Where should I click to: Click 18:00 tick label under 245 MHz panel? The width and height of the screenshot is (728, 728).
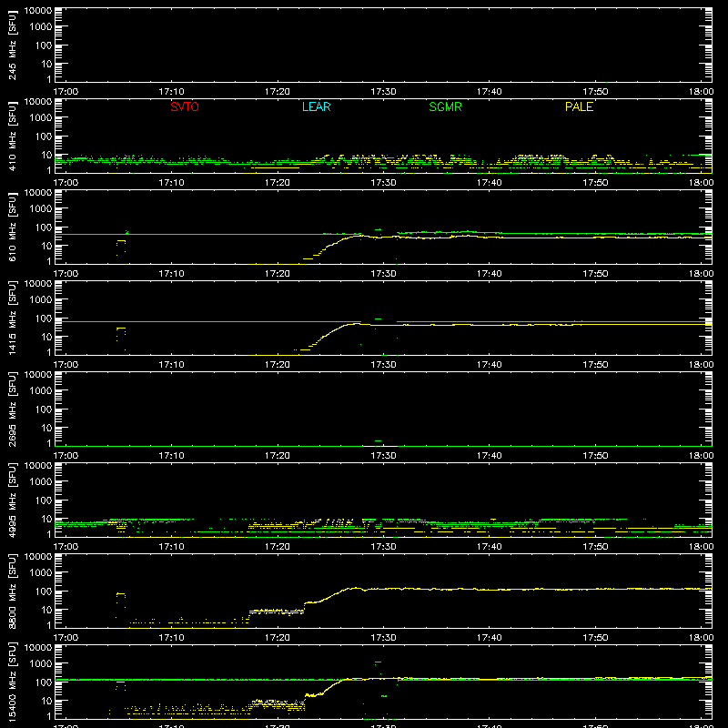[x=701, y=92]
